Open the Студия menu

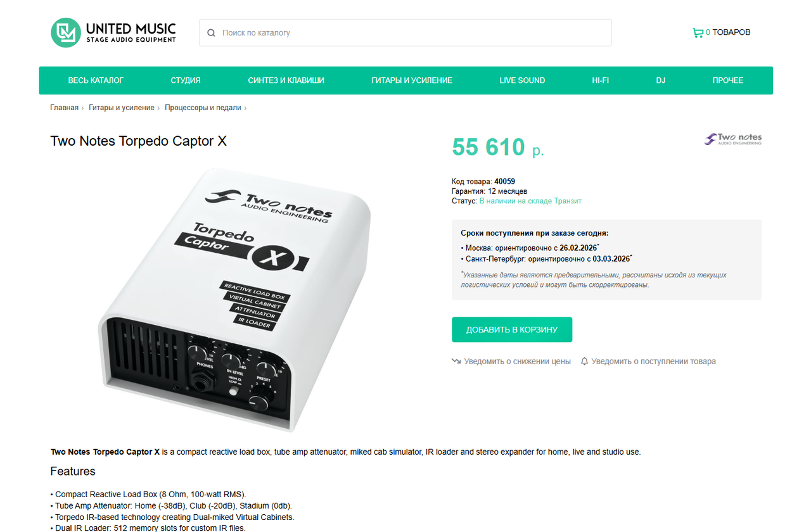coord(186,80)
